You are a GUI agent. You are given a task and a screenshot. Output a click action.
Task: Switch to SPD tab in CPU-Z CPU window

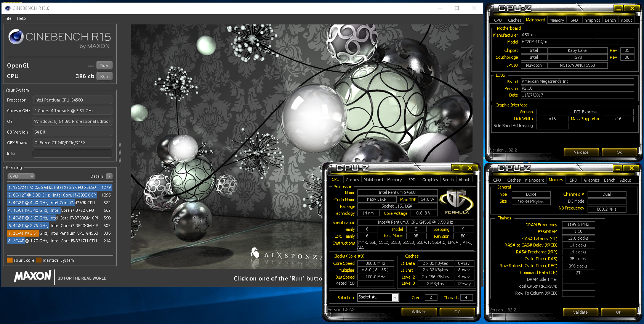tap(412, 180)
